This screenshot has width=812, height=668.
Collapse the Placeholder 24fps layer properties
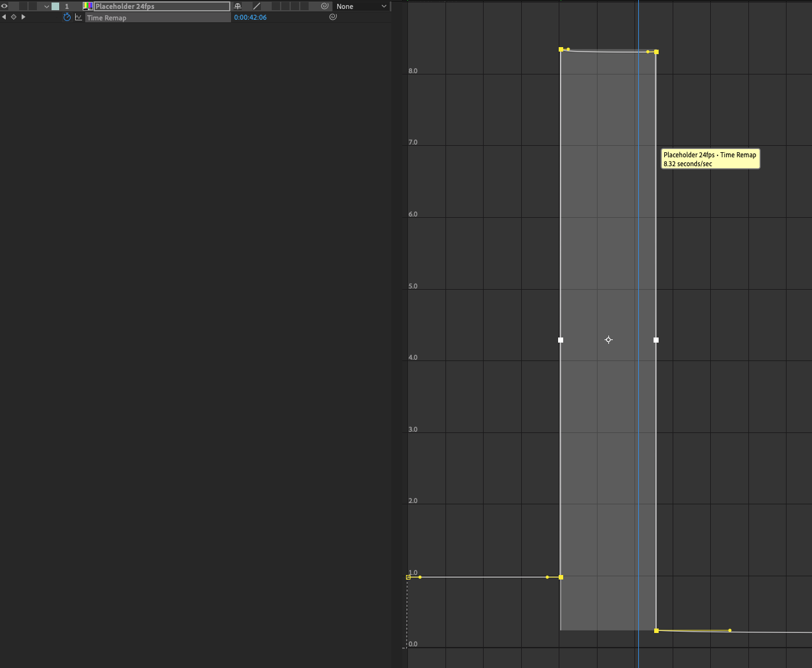pos(46,6)
